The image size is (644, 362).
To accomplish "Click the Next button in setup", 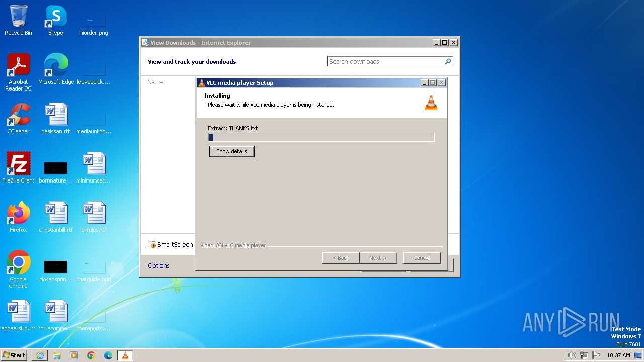I will (378, 258).
